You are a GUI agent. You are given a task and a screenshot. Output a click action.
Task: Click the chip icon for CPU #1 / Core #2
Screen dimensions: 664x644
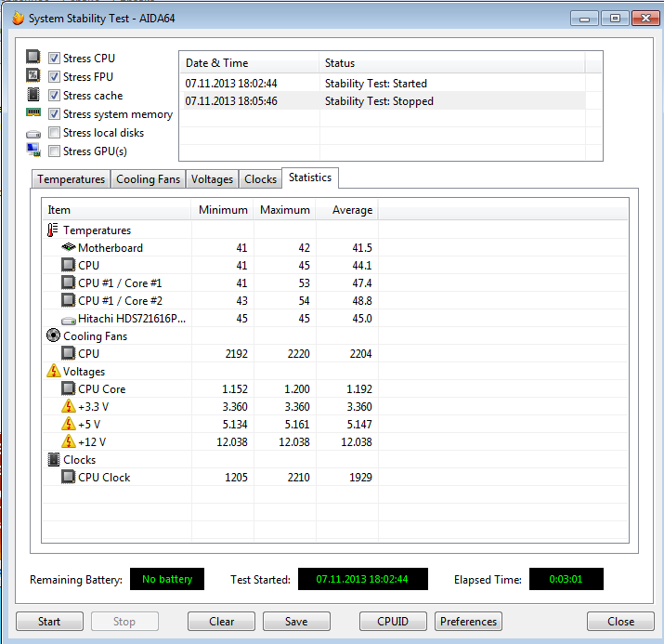(x=68, y=300)
